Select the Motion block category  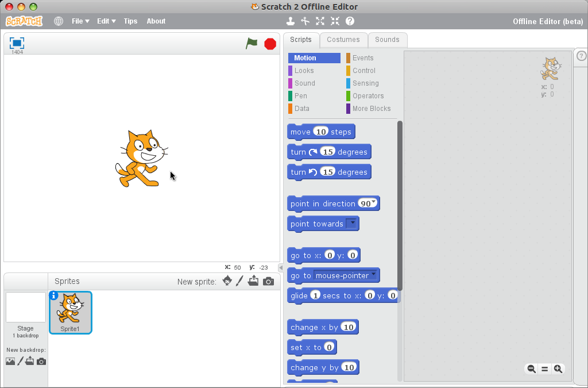click(314, 58)
